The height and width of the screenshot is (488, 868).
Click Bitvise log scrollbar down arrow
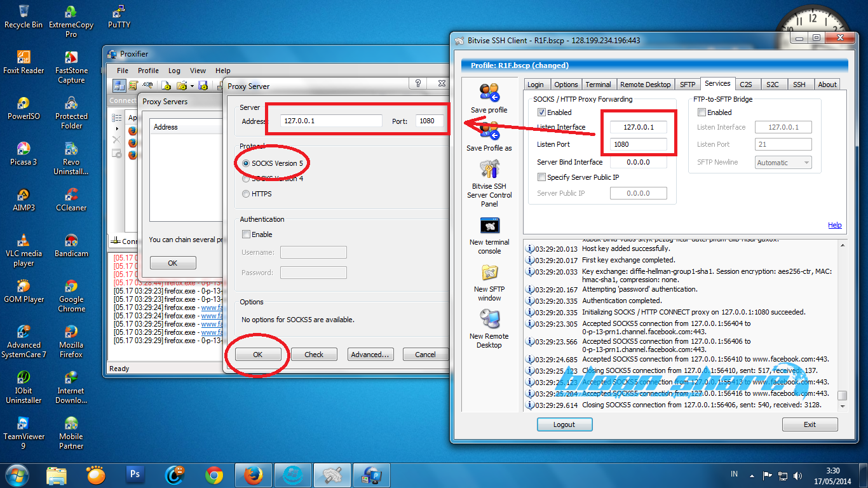(842, 406)
